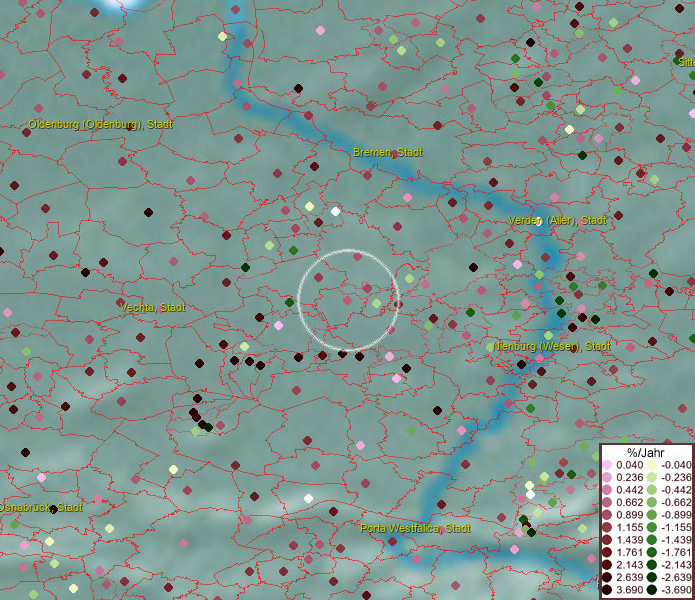Image resolution: width=695 pixels, height=600 pixels.
Task: Click the -1.439 legend value
Action: coord(676,540)
